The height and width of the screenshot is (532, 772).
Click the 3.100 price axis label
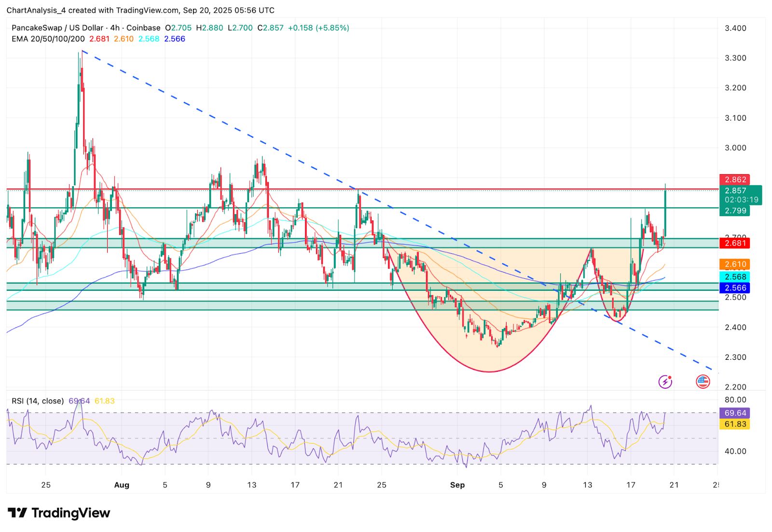pos(735,118)
